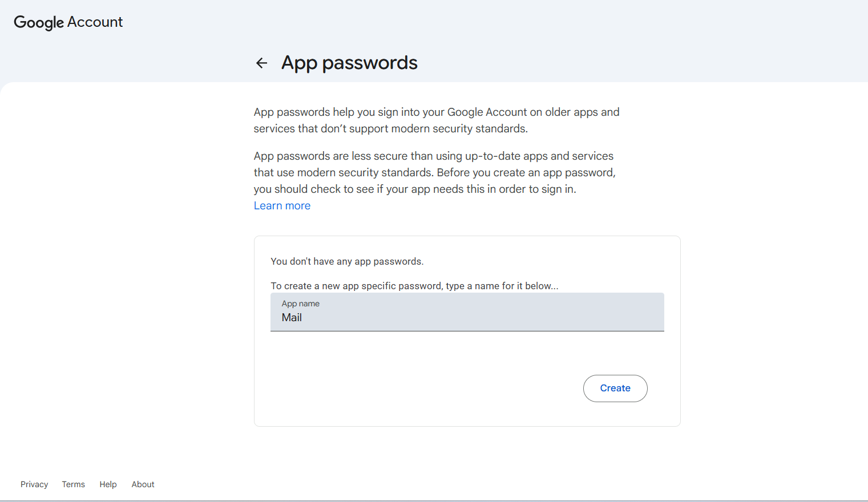Click the Google wordmark in the header
Viewport: 868px width, 502px height.
(x=38, y=22)
